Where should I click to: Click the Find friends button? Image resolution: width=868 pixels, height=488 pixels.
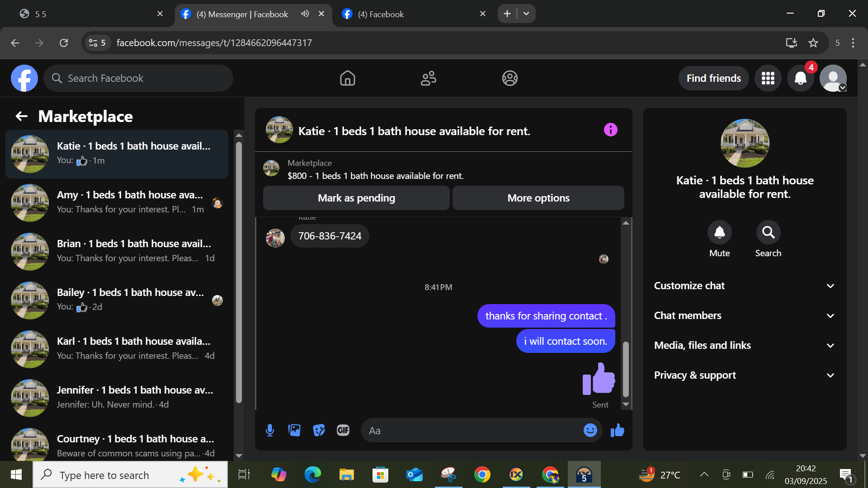714,78
